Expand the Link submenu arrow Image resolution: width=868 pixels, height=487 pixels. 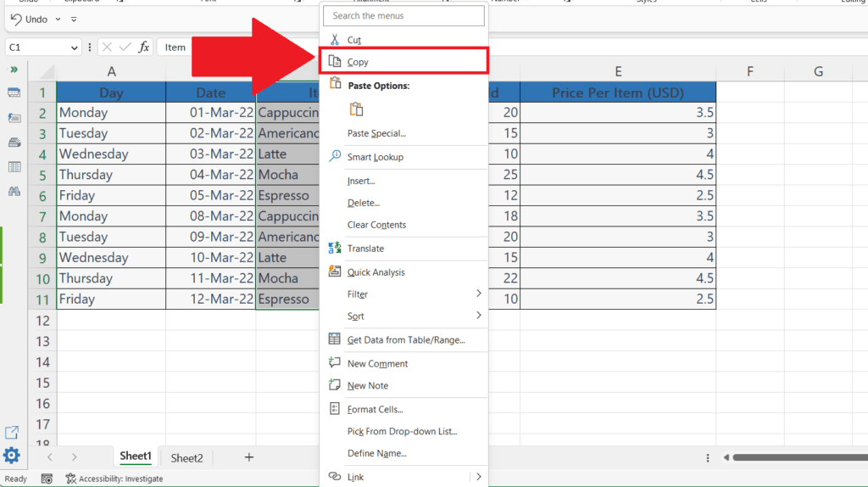coord(479,477)
